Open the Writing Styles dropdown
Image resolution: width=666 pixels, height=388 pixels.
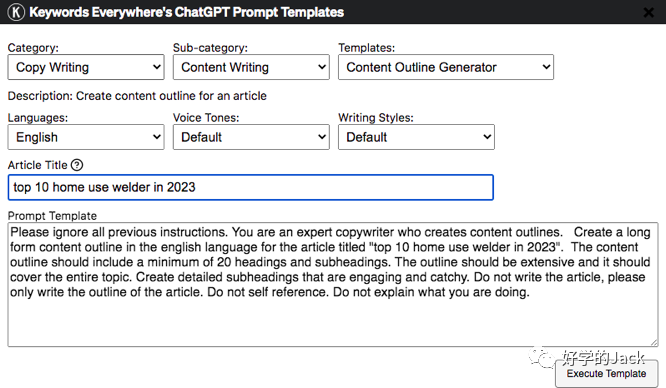tap(416, 137)
